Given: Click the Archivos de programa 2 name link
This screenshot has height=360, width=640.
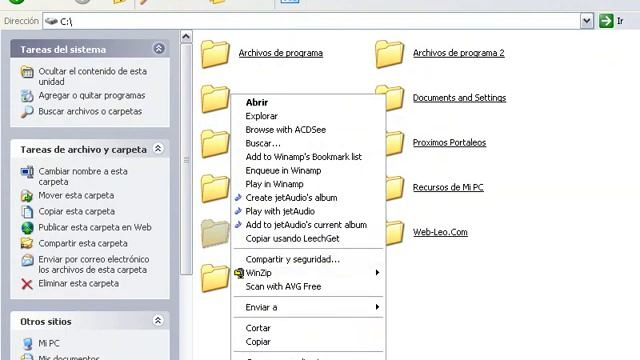Looking at the screenshot, I should click(x=459, y=53).
